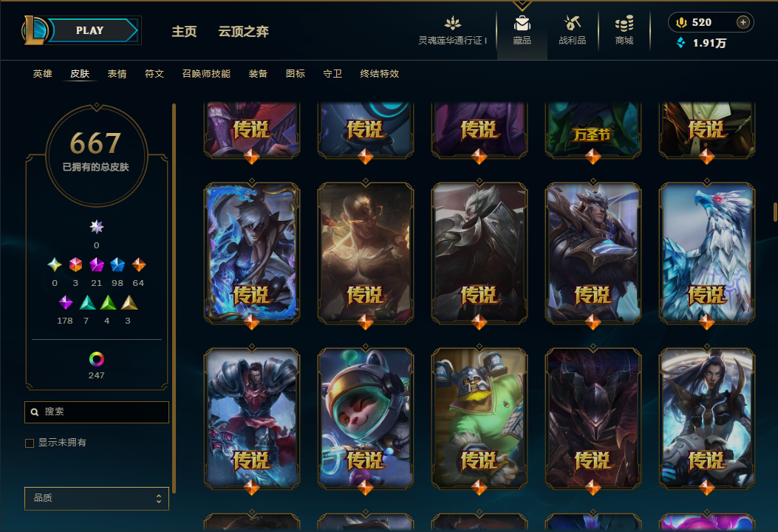Enable the 显示未拥有 checkbox
The height and width of the screenshot is (532, 778).
coord(30,443)
